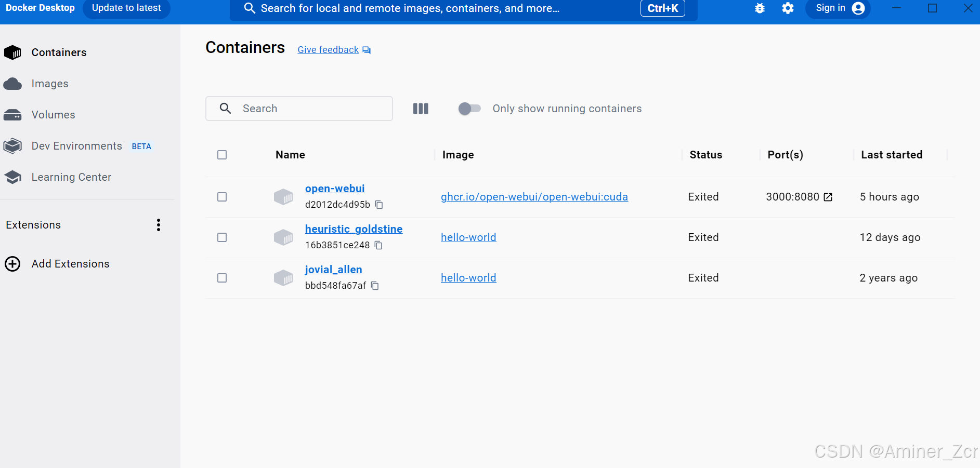This screenshot has width=980, height=468.
Task: Open the Images sidebar section
Action: (x=49, y=84)
